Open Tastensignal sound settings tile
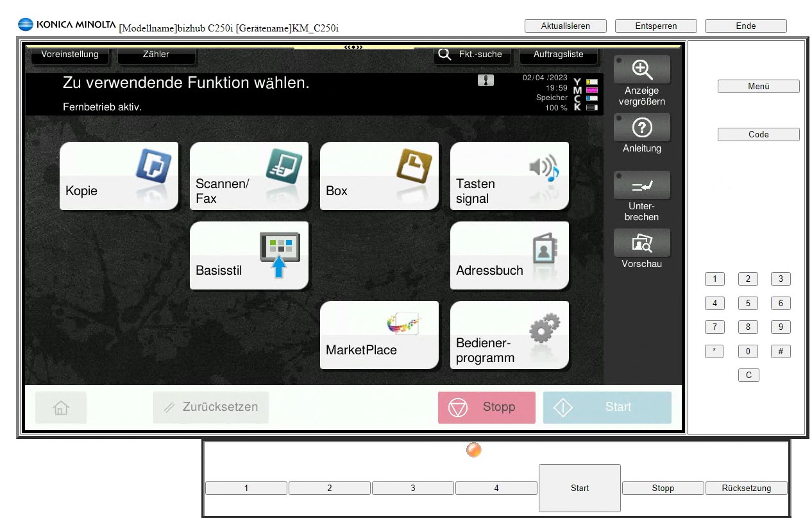The height and width of the screenshot is (518, 812). click(509, 176)
